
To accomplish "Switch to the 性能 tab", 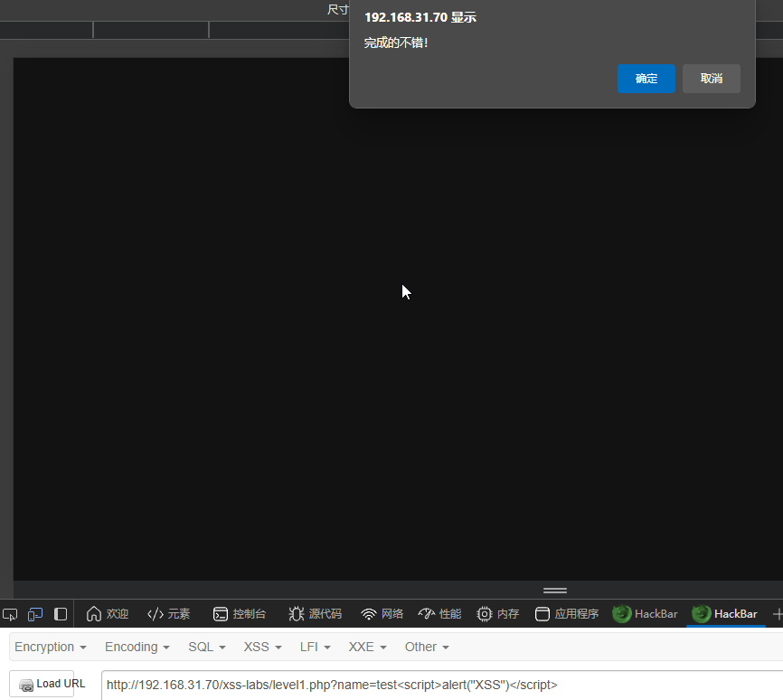I will (x=439, y=614).
